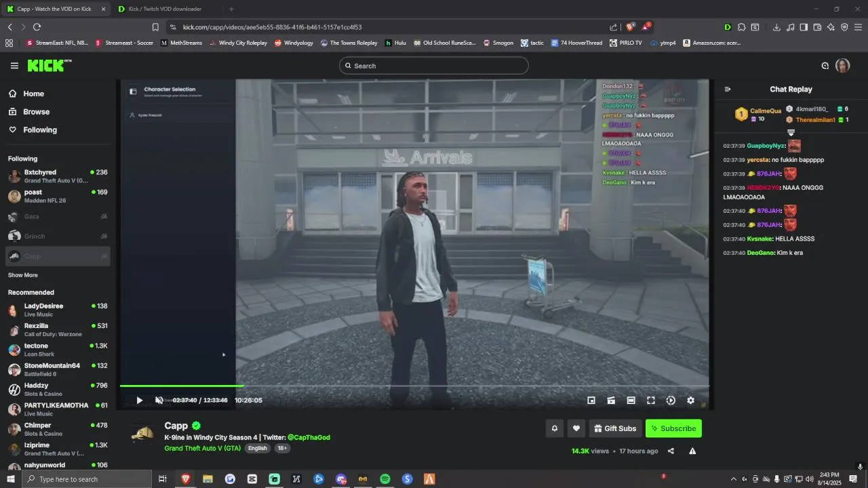868x488 pixels.
Task: Reload the current page
Action: click(x=37, y=27)
